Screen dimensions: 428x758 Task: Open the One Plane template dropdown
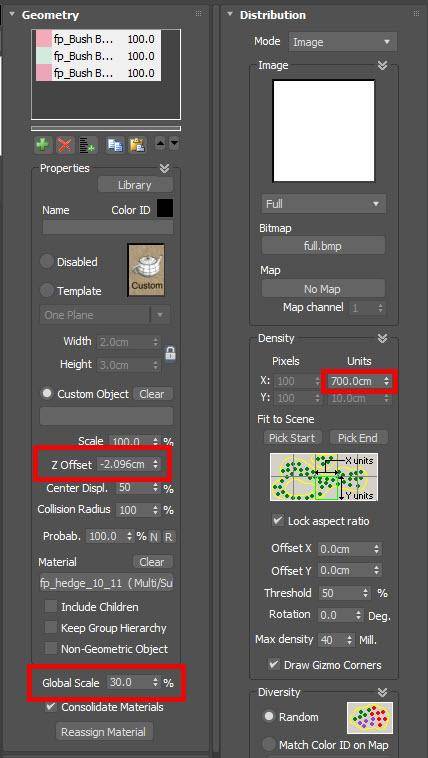tap(104, 315)
